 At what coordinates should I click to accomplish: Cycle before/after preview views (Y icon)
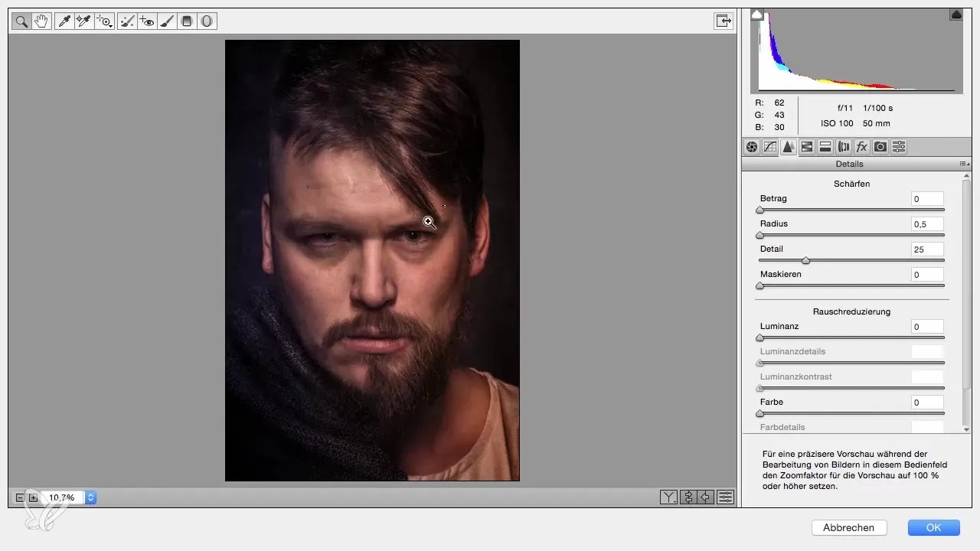[669, 497]
